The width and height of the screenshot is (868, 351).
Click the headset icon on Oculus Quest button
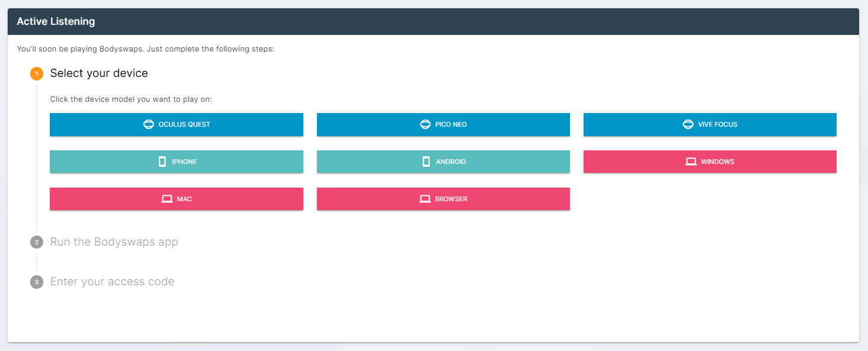click(148, 124)
